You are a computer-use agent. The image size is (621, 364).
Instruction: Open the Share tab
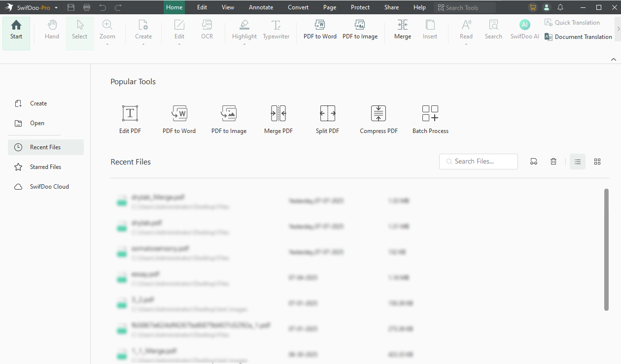392,7
